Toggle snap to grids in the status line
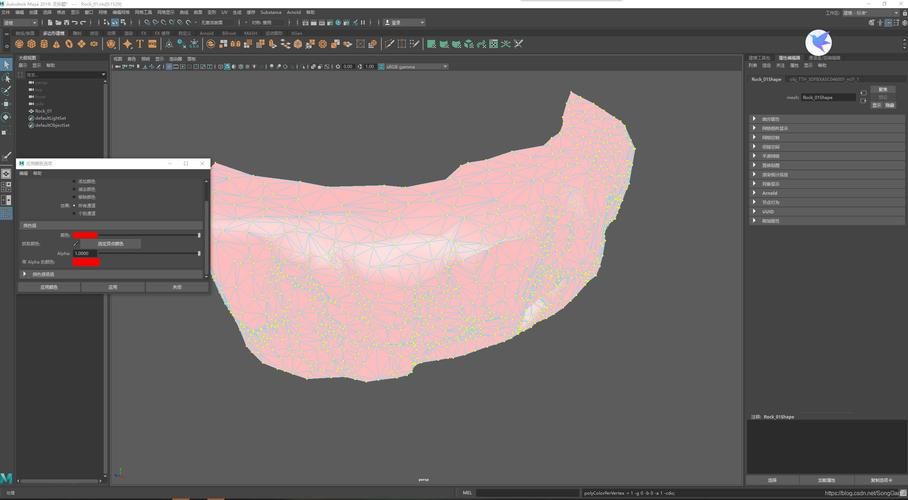 tap(147, 23)
